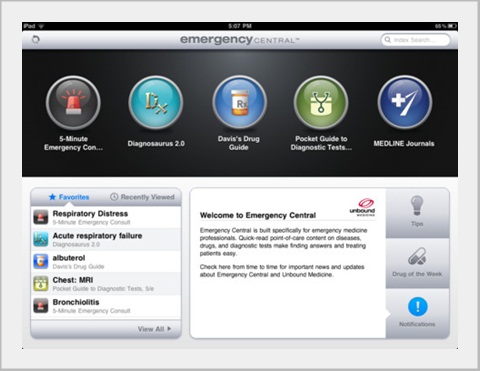480x371 pixels.
Task: Open Respiratory Distress favorite
Action: click(x=106, y=217)
